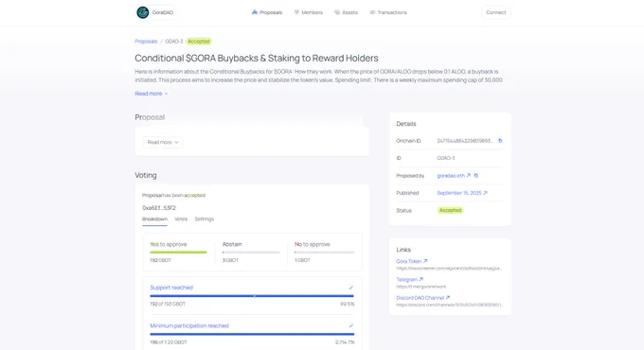The height and width of the screenshot is (350, 644).
Task: Click the Support reached label
Action: [171, 288]
